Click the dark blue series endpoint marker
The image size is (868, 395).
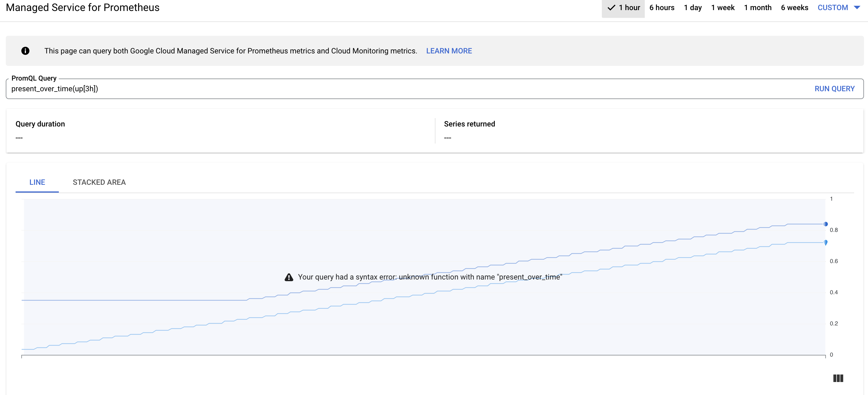[826, 224]
